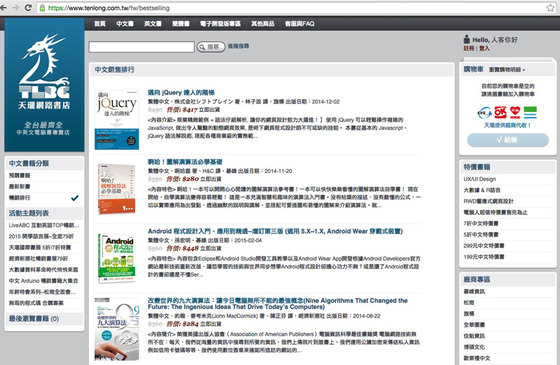This screenshot has width=560, height=365.
Task: Click the recently viewed books (0) header
Action: pos(34,318)
